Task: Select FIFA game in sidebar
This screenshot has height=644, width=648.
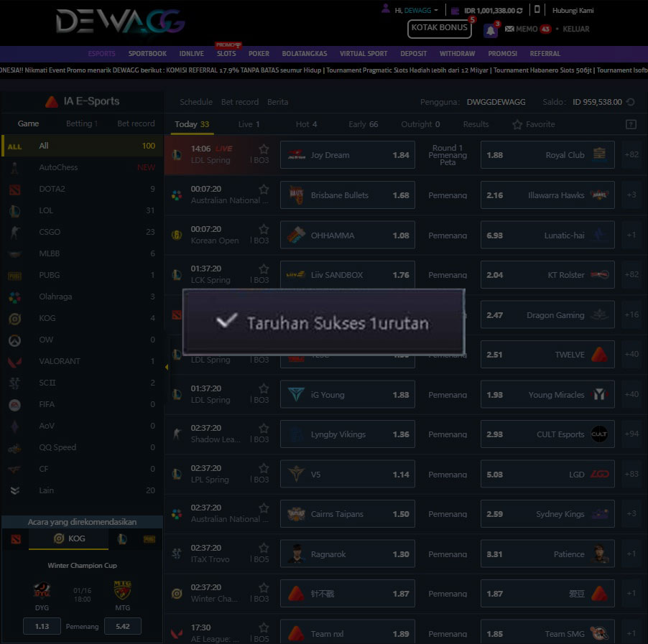Action: [82, 404]
